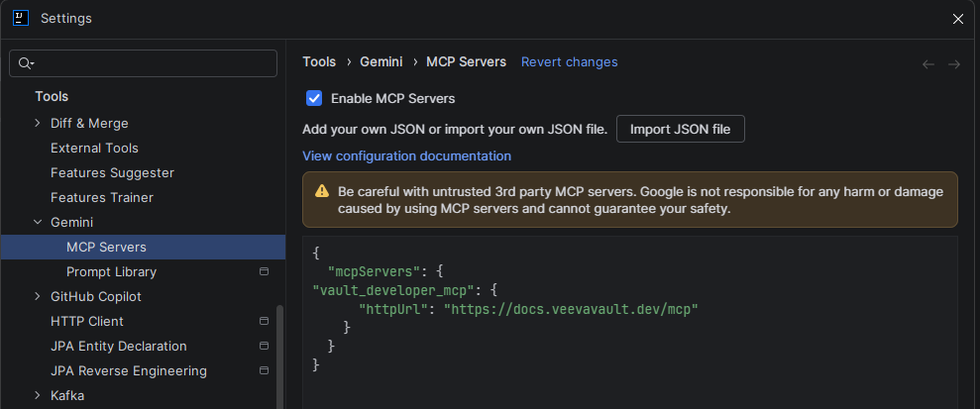980x409 pixels.
Task: Click the Kafka label in tree
Action: point(67,395)
